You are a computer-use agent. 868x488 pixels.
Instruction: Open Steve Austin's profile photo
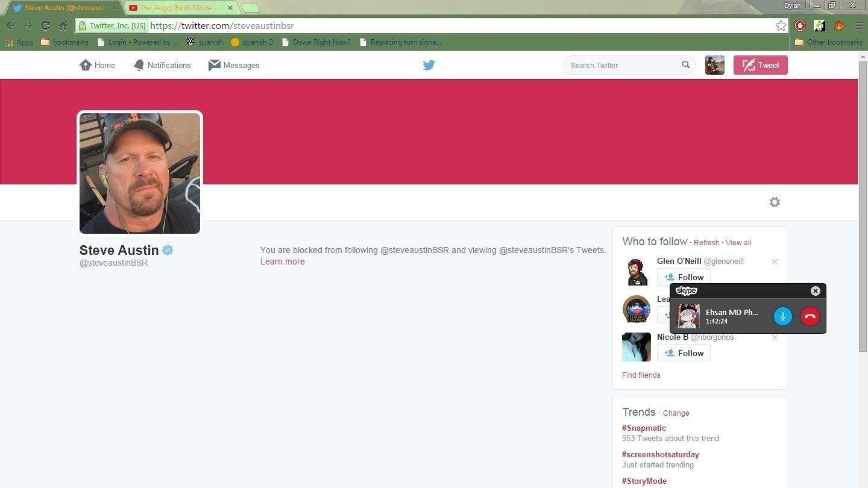[140, 174]
